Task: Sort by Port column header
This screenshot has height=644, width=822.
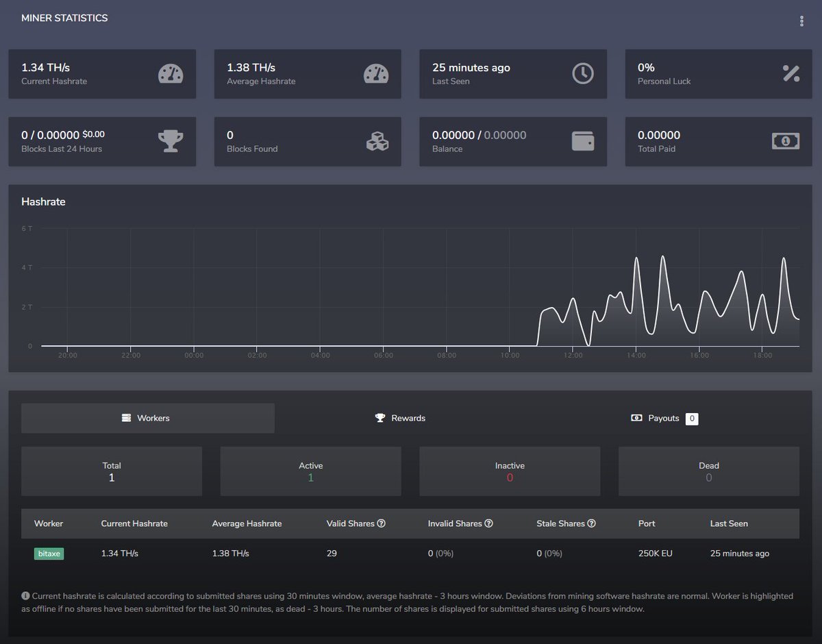Action: (647, 523)
